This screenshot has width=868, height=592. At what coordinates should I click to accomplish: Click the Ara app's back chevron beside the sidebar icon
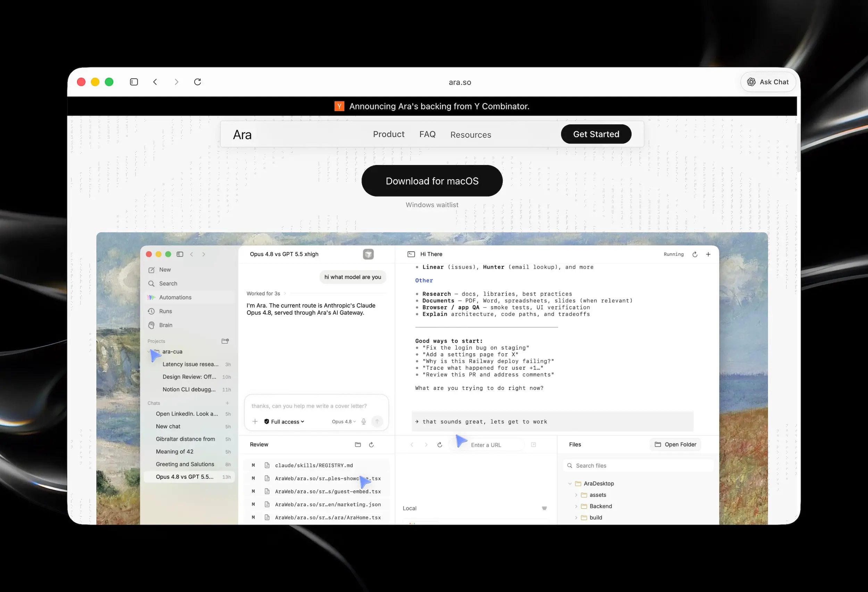(192, 254)
